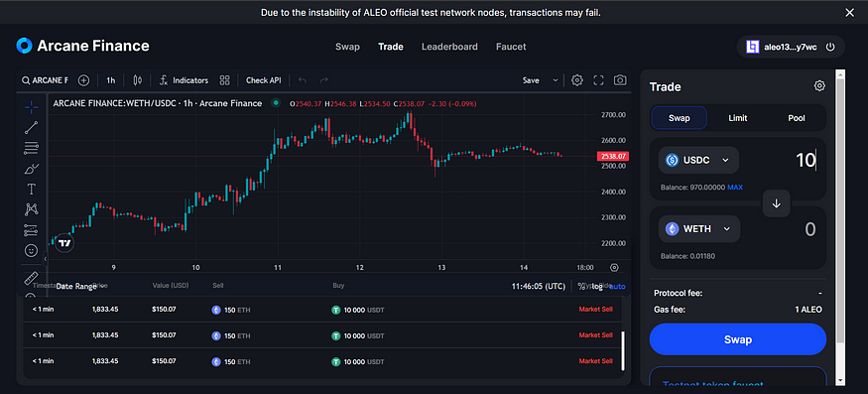
Task: Click the blue Swap button
Action: [x=737, y=339]
